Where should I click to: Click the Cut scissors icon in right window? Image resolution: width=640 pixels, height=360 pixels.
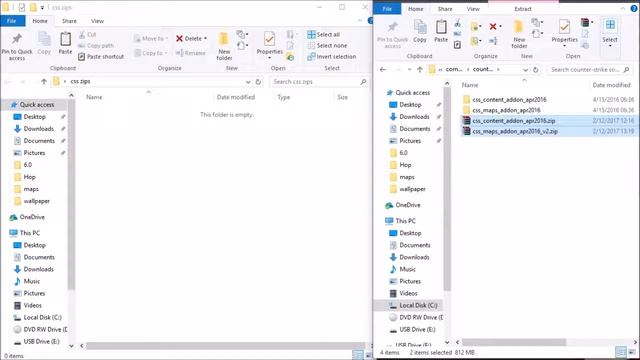pos(458,23)
